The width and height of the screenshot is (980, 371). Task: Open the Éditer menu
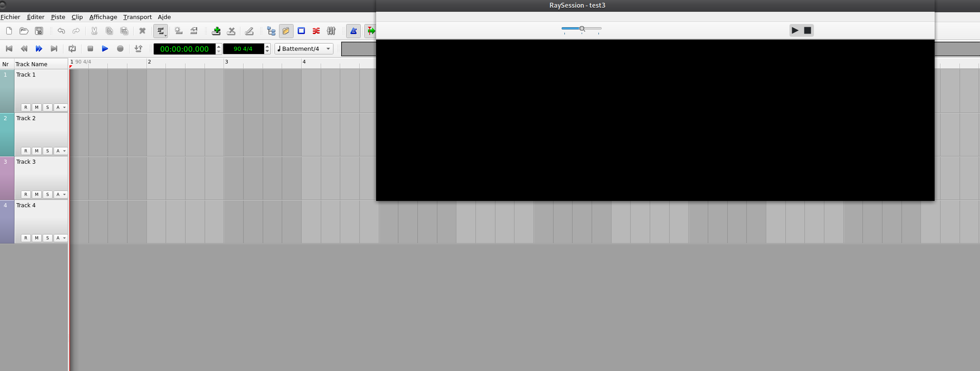tap(35, 17)
